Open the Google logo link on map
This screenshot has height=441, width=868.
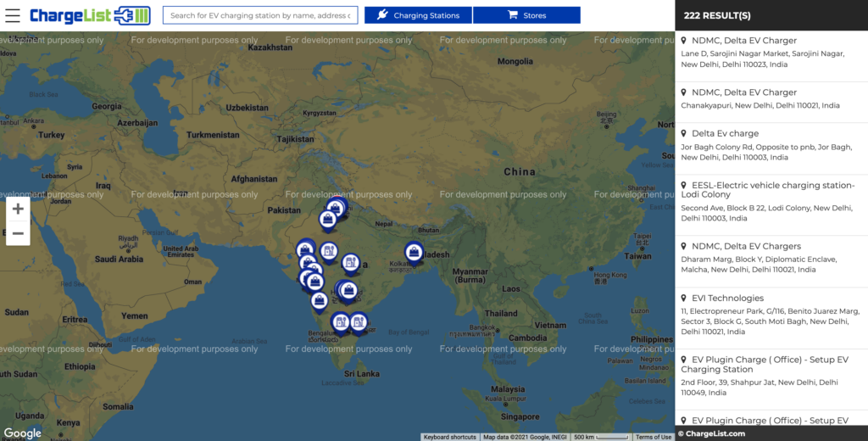(x=23, y=433)
